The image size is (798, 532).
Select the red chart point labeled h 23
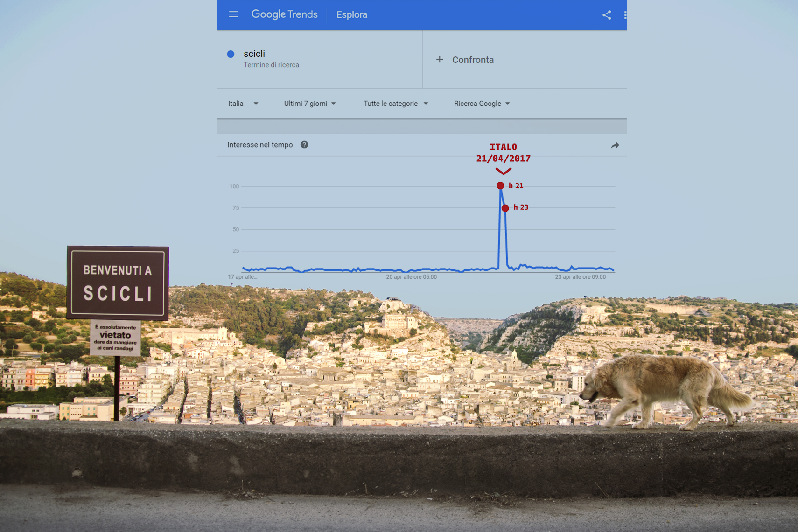coord(505,208)
